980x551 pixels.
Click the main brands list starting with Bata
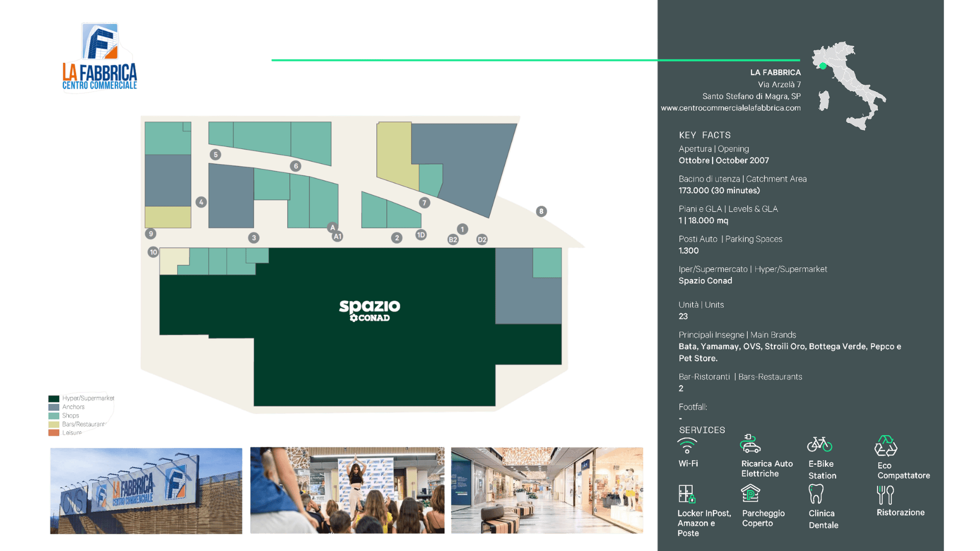point(790,353)
